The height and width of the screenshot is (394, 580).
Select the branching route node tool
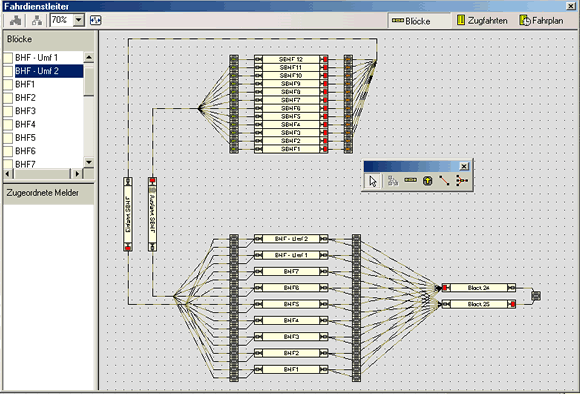[x=461, y=181]
